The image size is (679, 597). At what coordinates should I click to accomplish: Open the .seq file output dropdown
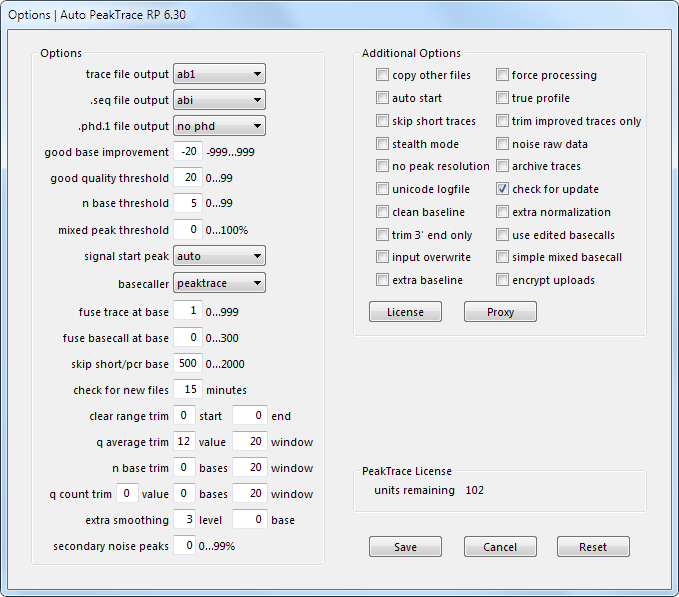point(219,100)
